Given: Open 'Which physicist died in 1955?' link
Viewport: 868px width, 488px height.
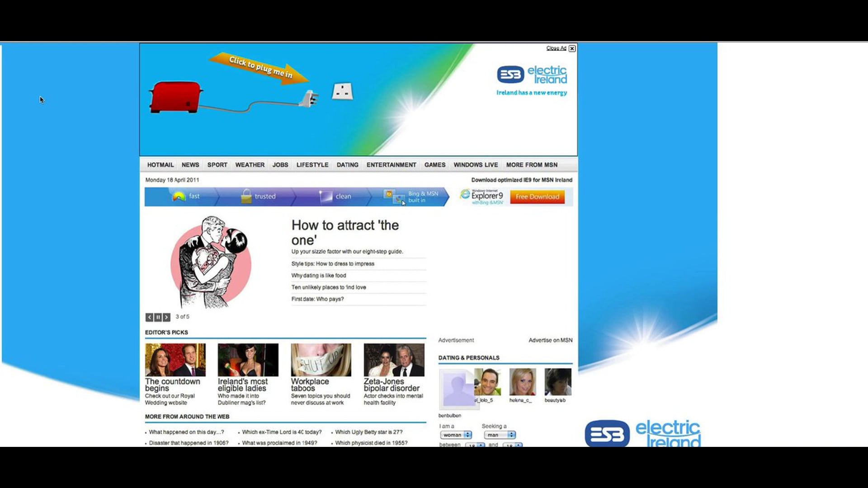Looking at the screenshot, I should point(371,443).
